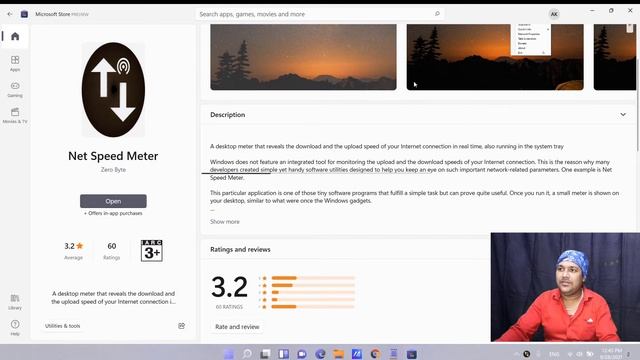The width and height of the screenshot is (640, 360).
Task: Open Microsoft Store icon on taskbar
Action: tap(411, 353)
